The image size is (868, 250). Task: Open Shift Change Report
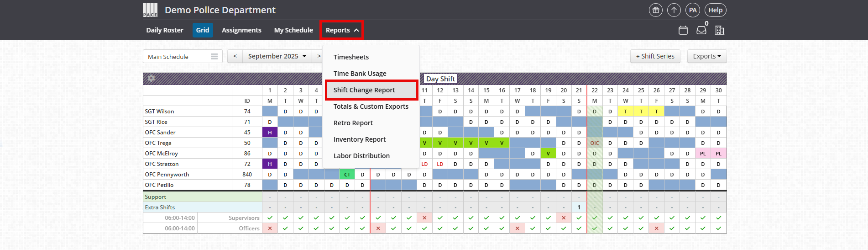[x=371, y=90]
